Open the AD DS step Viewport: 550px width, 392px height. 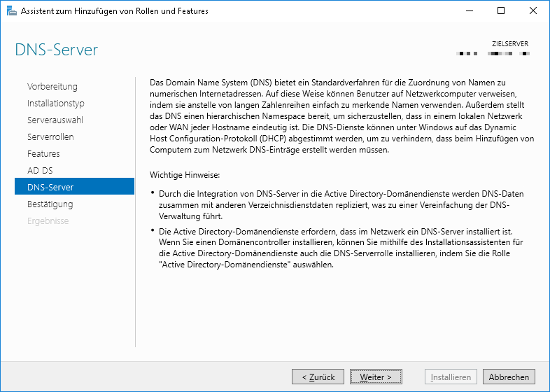click(x=40, y=171)
